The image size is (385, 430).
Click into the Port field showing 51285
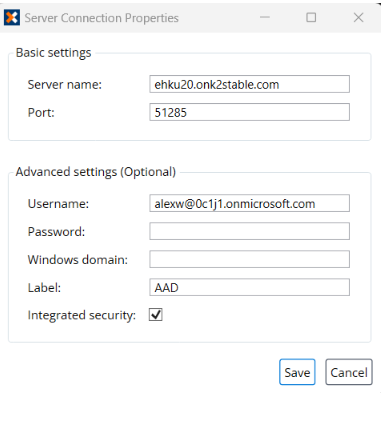click(x=249, y=112)
